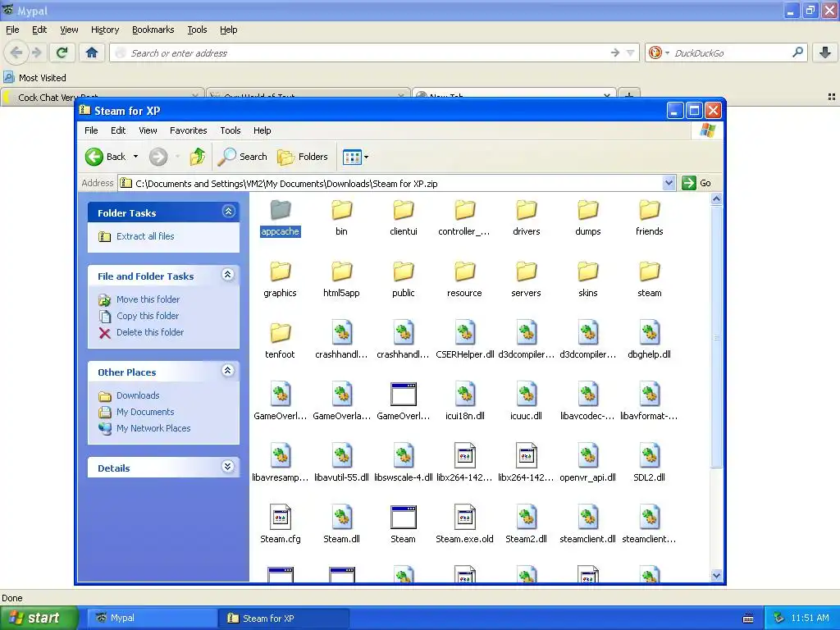Open the Explorer Tools menu
This screenshot has height=630, width=840.
(231, 130)
